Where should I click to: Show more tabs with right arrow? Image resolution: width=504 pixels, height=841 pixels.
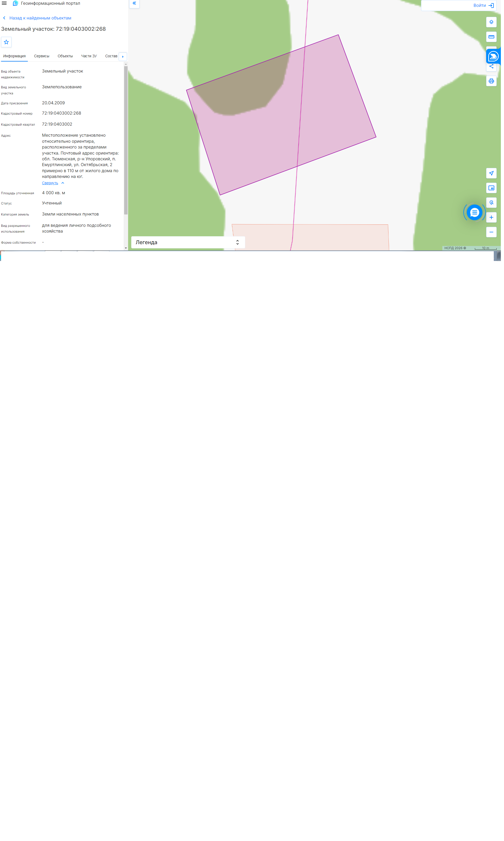(x=124, y=57)
